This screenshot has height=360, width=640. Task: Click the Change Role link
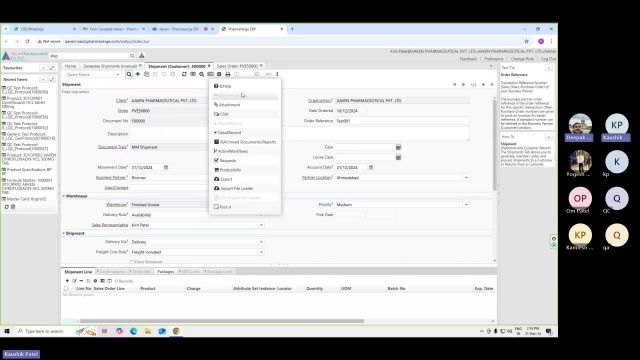[x=522, y=59]
